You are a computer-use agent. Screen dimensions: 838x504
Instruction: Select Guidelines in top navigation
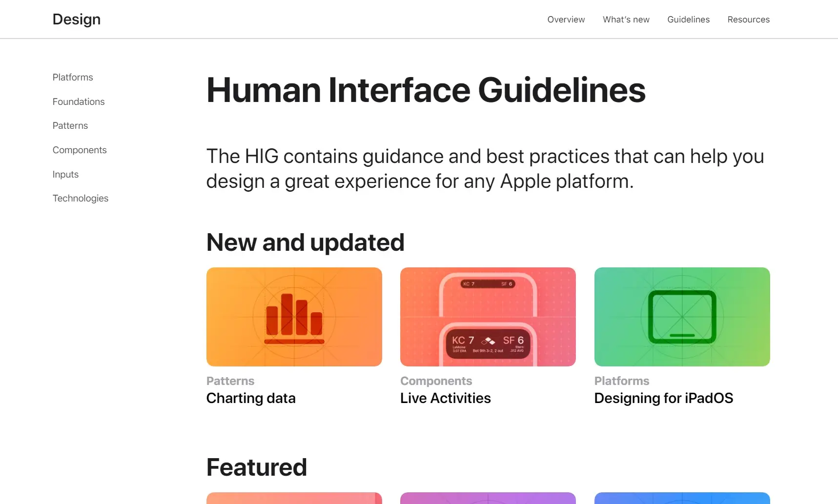point(689,20)
